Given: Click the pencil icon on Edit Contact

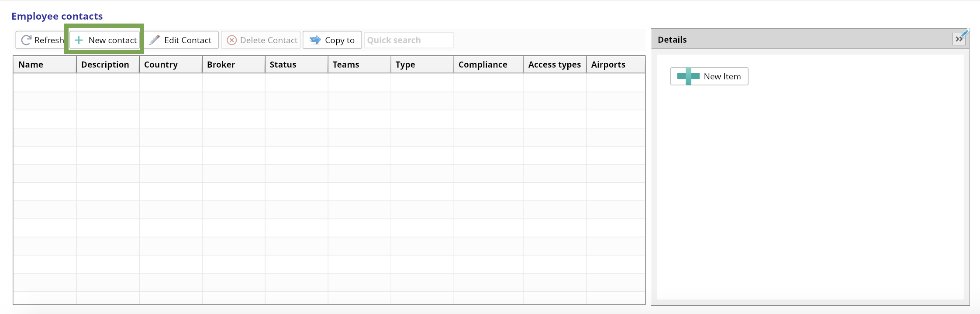Looking at the screenshot, I should tap(155, 40).
